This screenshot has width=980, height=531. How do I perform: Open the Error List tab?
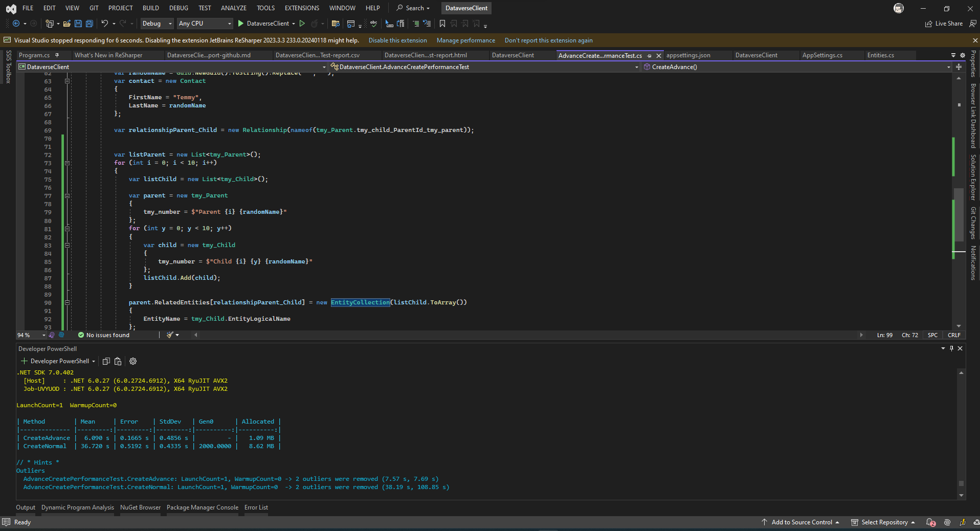(256, 507)
